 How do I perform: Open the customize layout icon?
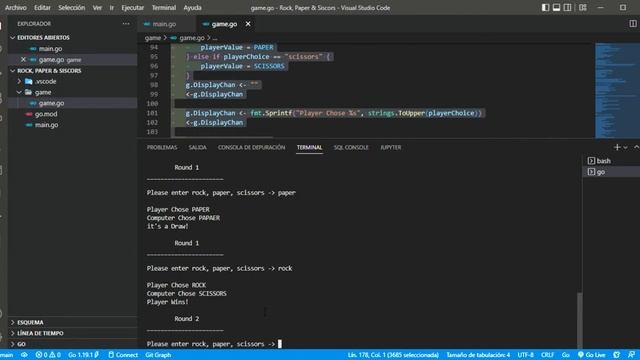(583, 8)
